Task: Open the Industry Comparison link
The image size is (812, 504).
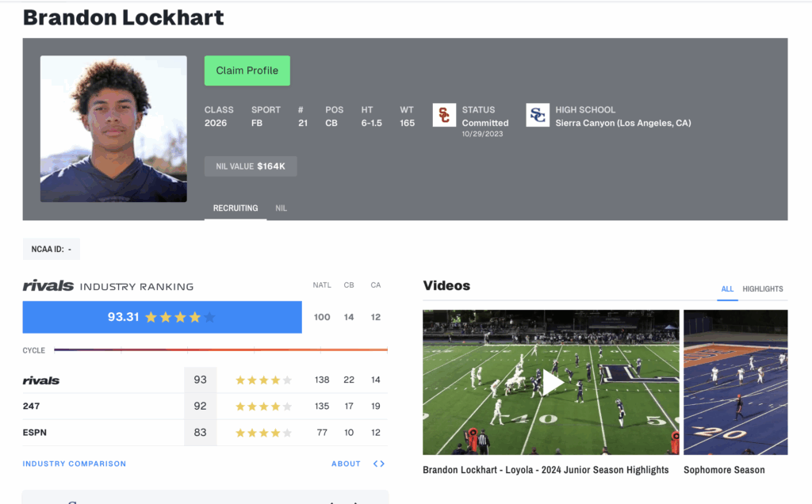Action: point(75,464)
